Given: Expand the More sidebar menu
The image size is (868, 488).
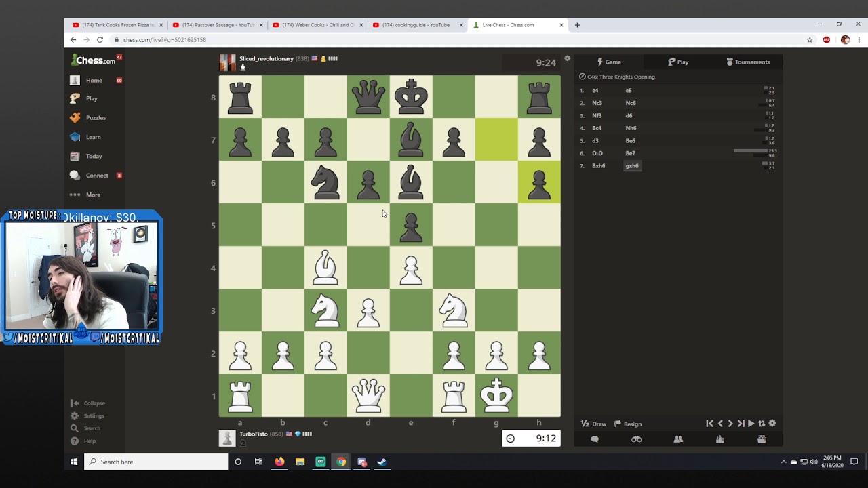Looking at the screenshot, I should point(93,195).
